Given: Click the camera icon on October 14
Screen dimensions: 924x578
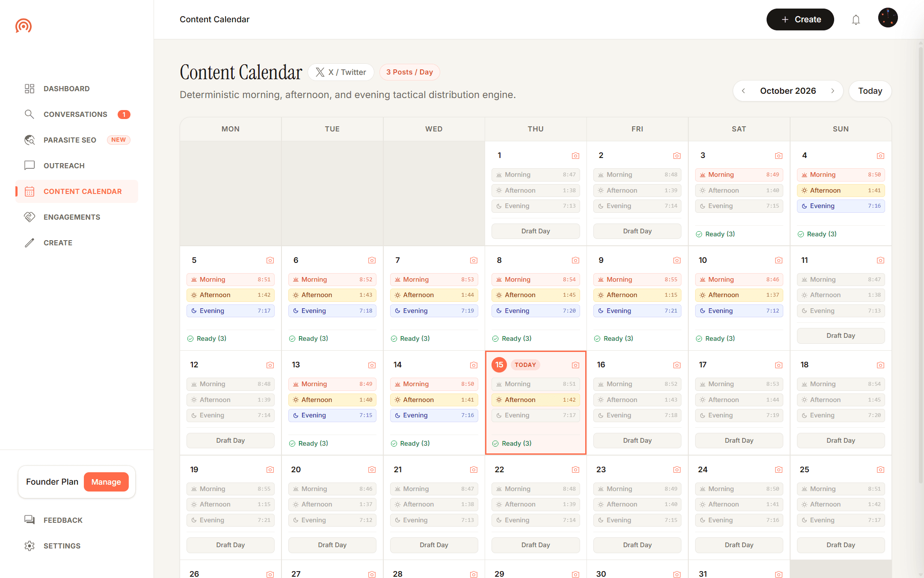Looking at the screenshot, I should [x=474, y=365].
